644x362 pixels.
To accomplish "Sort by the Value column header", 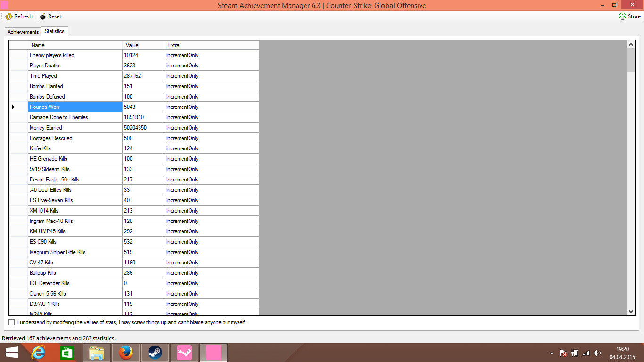I will click(144, 45).
